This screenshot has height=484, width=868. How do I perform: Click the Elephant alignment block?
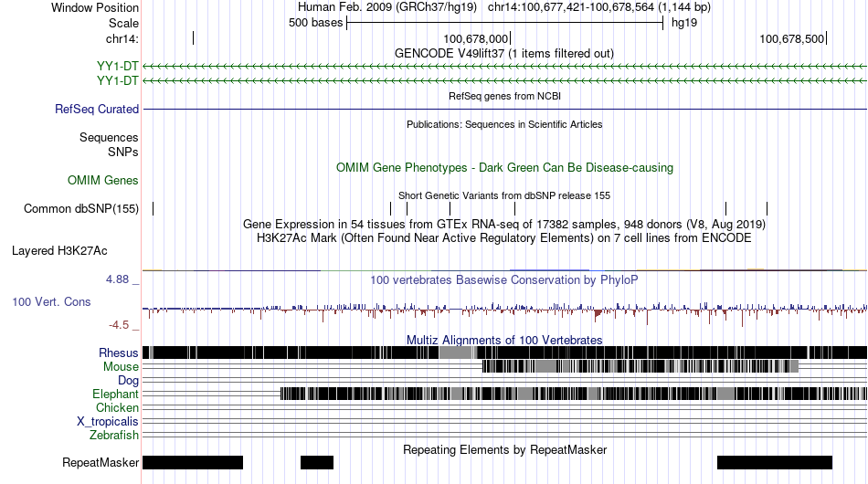tap(574, 394)
